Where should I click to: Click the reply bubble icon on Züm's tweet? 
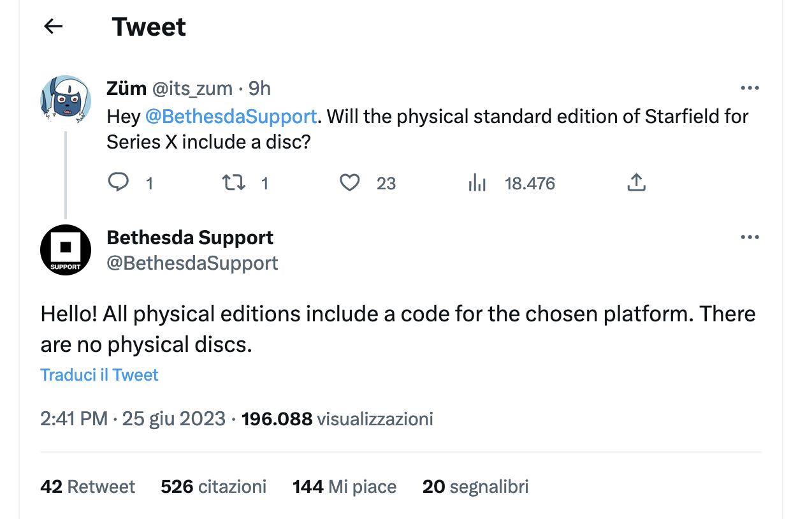118,183
